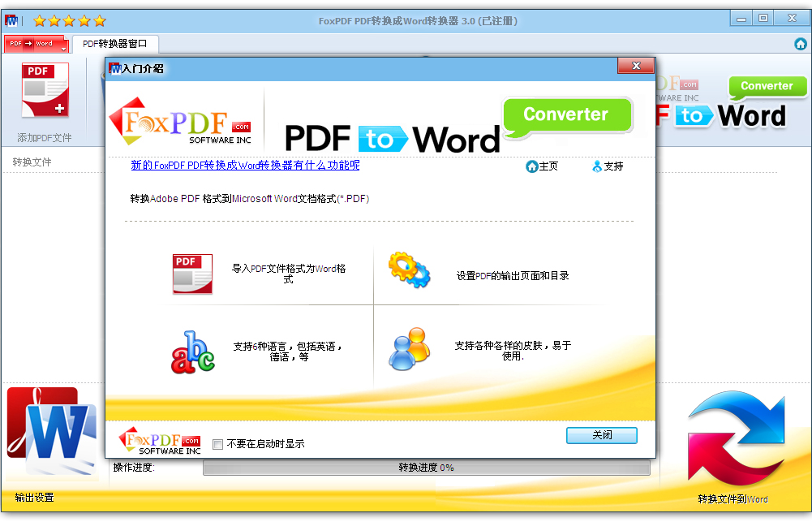Click the Converter badge in the main window

(x=767, y=87)
